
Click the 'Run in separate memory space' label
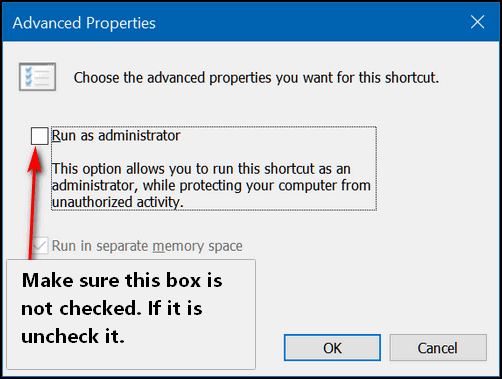pyautogui.click(x=147, y=246)
